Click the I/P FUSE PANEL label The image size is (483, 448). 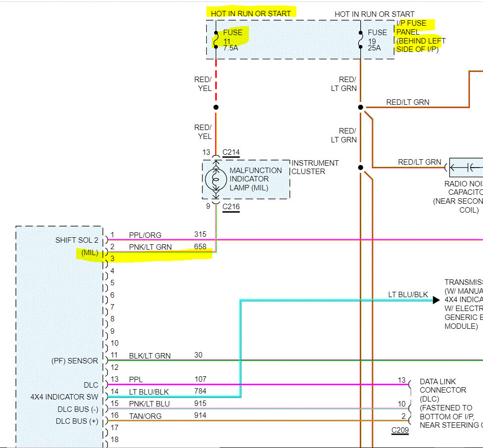point(411,27)
